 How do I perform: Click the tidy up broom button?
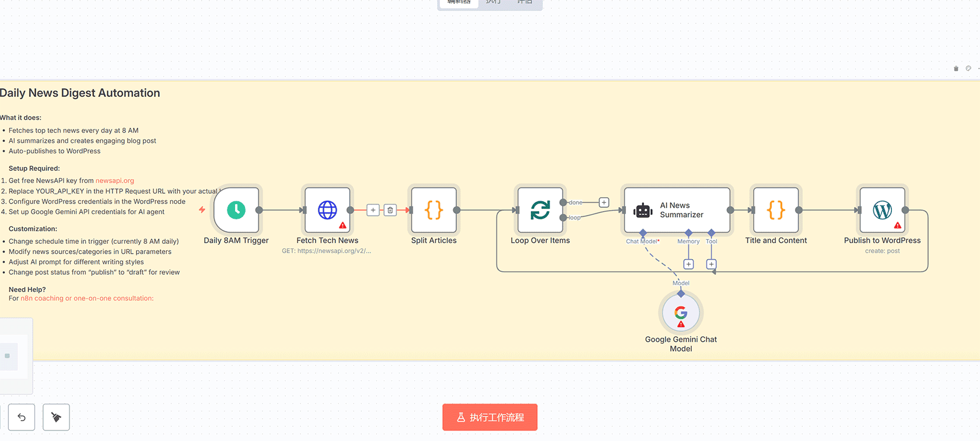point(57,417)
